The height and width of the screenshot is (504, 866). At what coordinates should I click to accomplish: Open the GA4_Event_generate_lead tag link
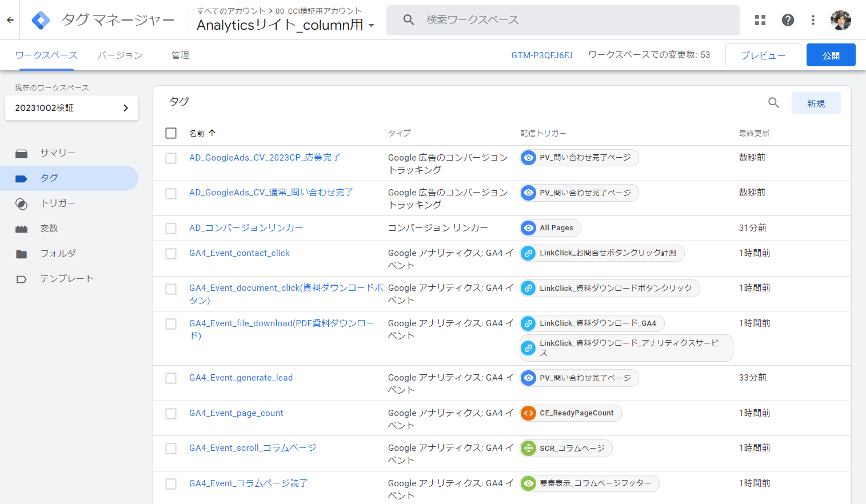point(241,378)
